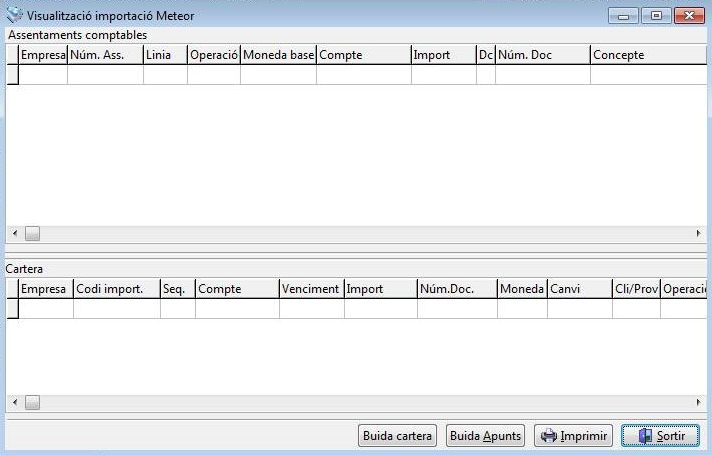Click the row selector of Cartera empty row
The image size is (712, 455).
pyautogui.click(x=12, y=309)
